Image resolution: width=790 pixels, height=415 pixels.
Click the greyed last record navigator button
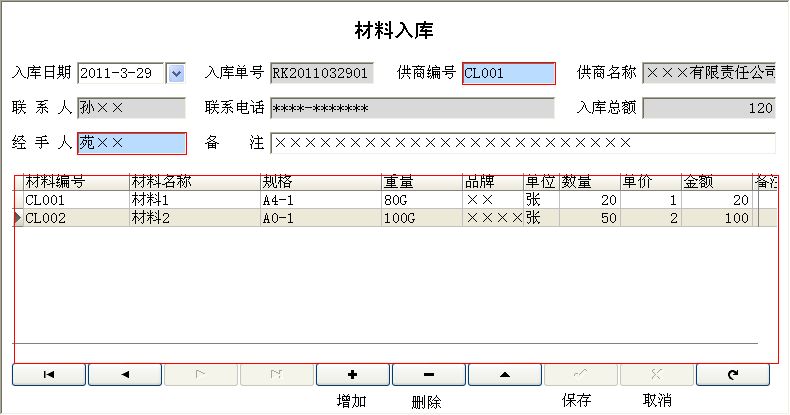click(277, 375)
